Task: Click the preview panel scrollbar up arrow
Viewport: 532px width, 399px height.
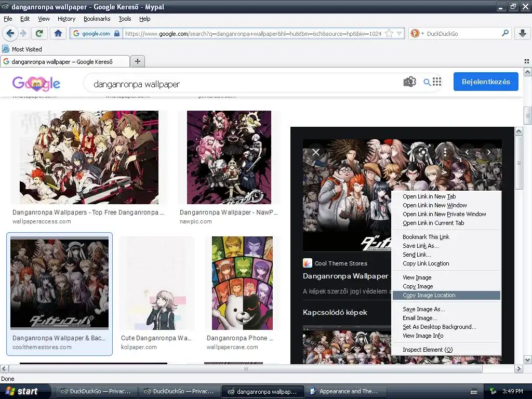Action: [519, 131]
